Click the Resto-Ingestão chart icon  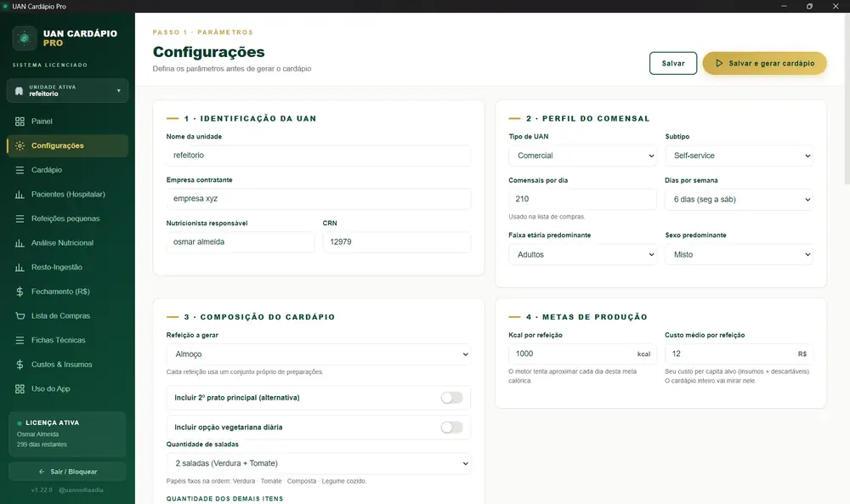tap(20, 267)
